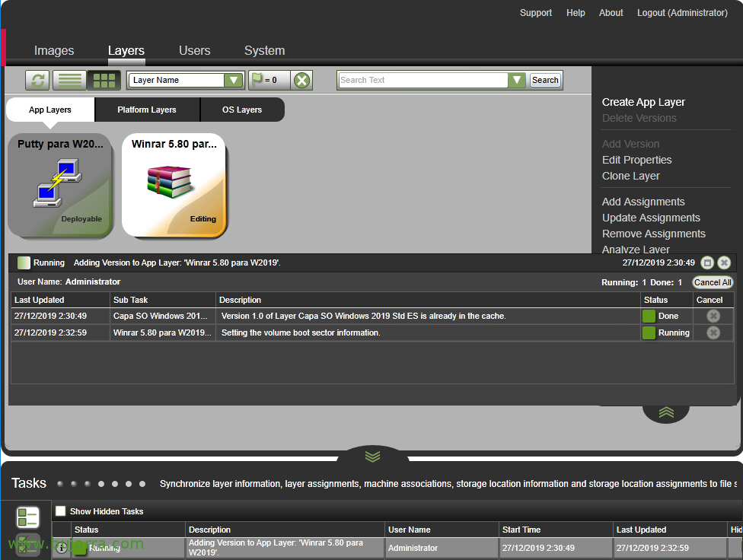Click the Support link
Screen dimensions: 743x560
pyautogui.click(x=536, y=13)
